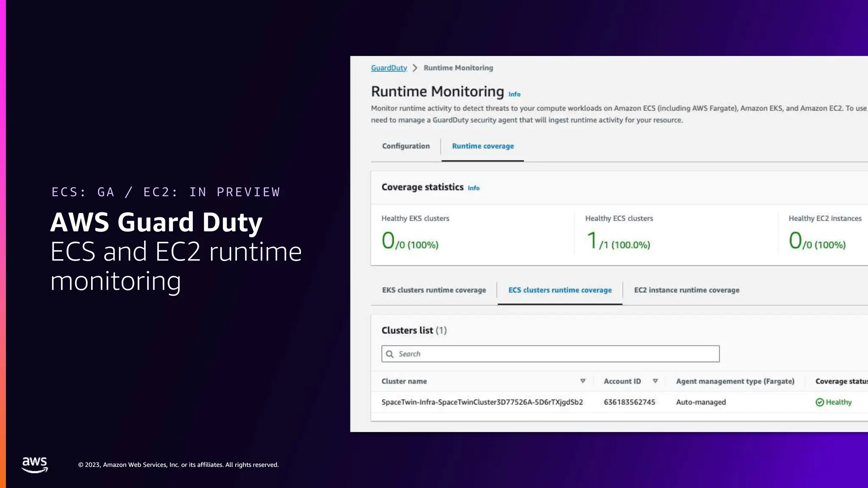Select cluster SpaceTwin-Infra-SpaceTwinCluster3D77526A-5D6rTXjgdSb2
Image resolution: width=868 pixels, height=488 pixels.
482,402
